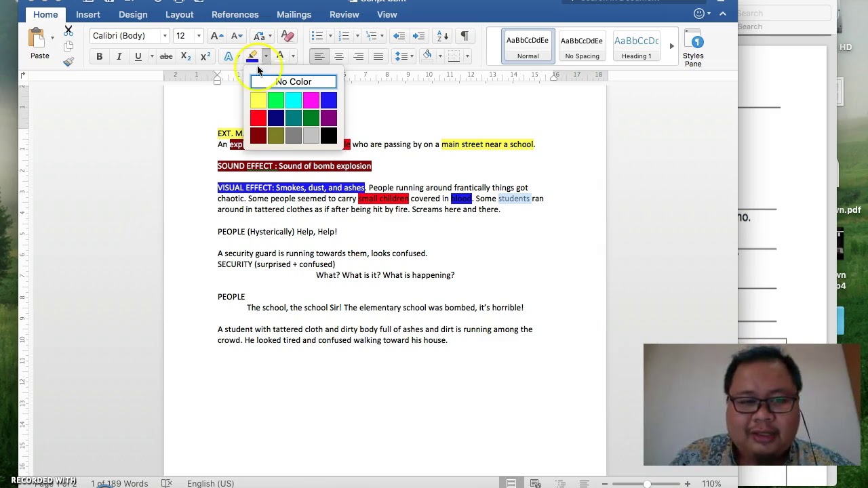Open the font name dropdown
Viewport: 868px width, 488px height.
164,36
